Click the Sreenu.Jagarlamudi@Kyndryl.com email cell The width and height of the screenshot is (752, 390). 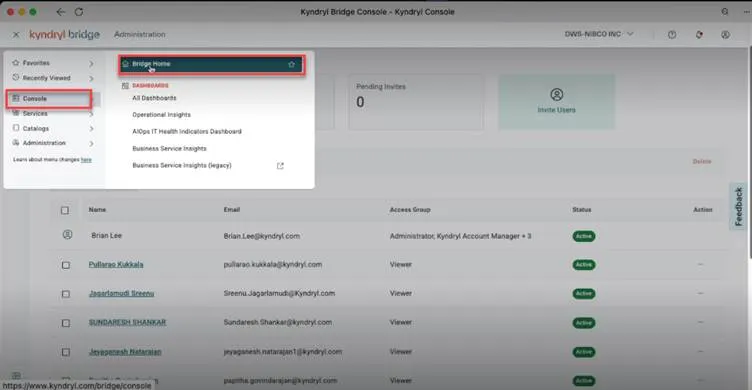[279, 293]
